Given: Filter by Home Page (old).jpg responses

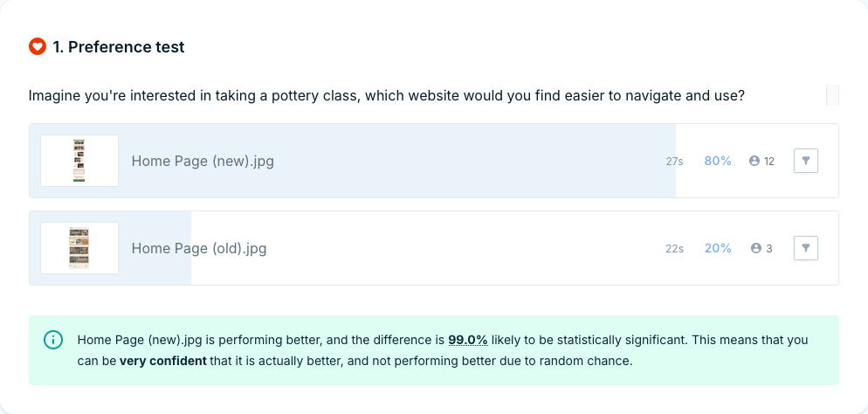Looking at the screenshot, I should point(805,248).
